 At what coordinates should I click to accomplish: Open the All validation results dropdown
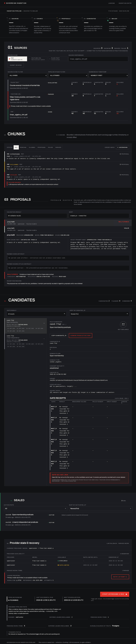37,216
